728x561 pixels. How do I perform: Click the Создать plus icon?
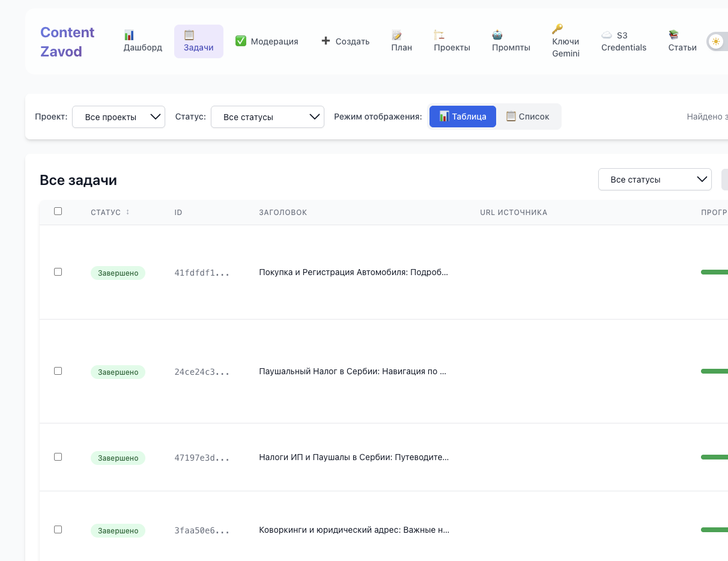coord(326,41)
